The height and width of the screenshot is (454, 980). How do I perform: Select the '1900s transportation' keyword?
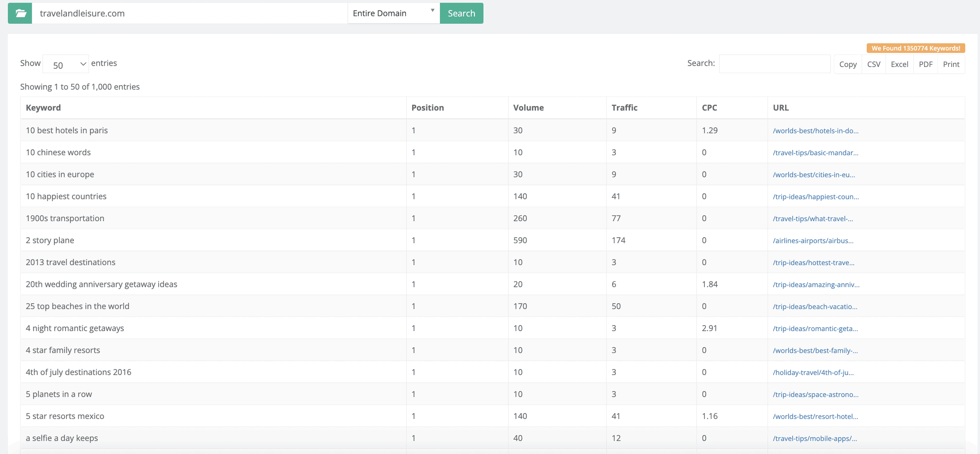(65, 218)
